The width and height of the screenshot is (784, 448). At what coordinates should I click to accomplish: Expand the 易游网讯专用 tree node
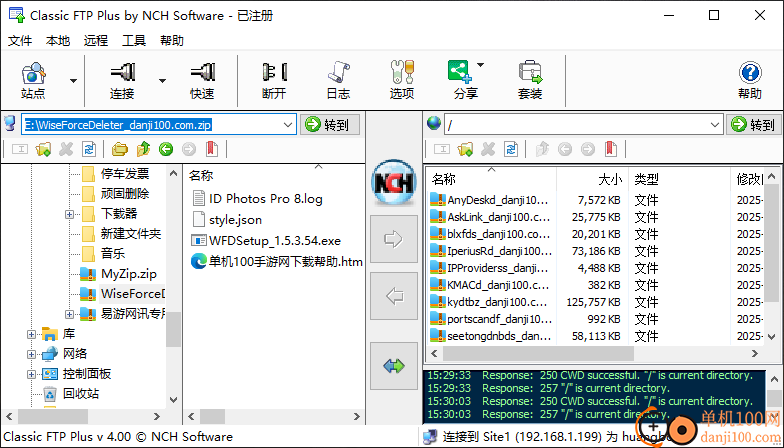(x=70, y=314)
